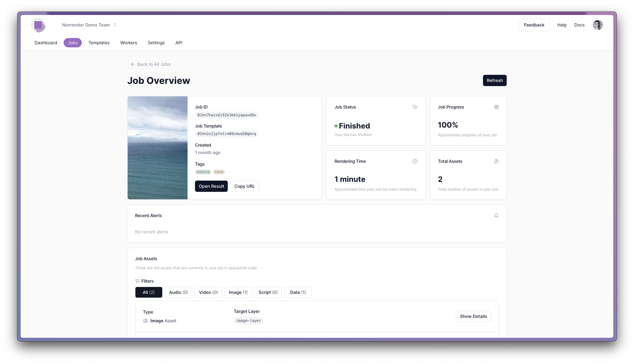Open the user avatar menu
634x364 pixels.
(598, 25)
